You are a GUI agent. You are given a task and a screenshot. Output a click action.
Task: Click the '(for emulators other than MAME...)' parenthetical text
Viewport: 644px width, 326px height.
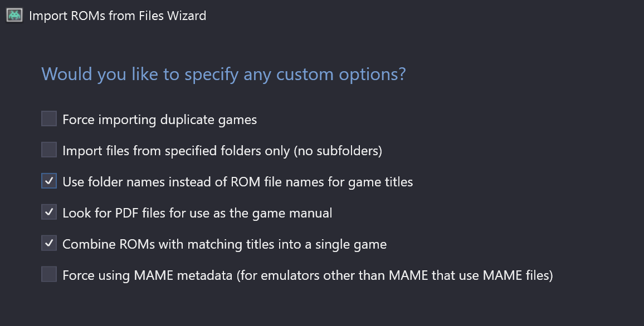click(394, 275)
